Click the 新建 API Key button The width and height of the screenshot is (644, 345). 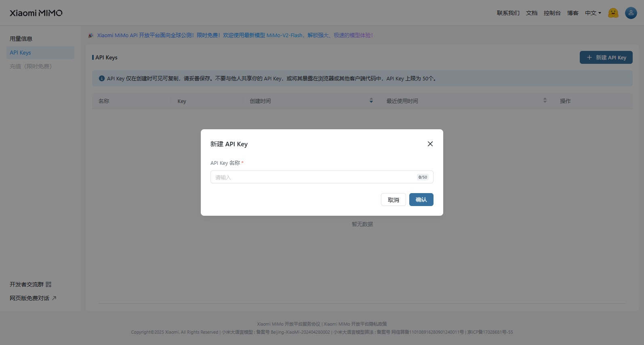point(606,57)
